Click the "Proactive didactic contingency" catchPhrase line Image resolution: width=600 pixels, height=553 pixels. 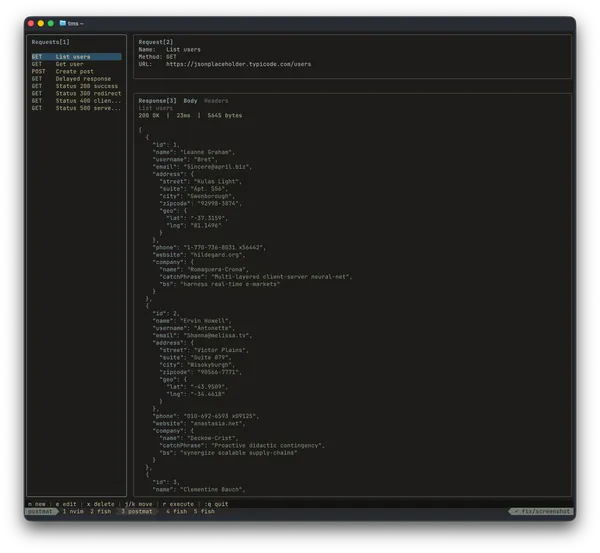pos(242,445)
